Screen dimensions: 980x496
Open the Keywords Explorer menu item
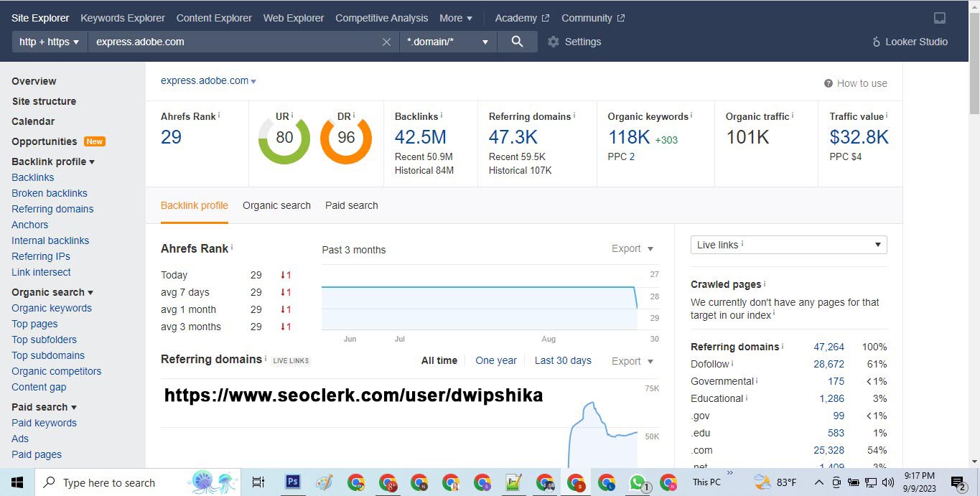coord(123,18)
